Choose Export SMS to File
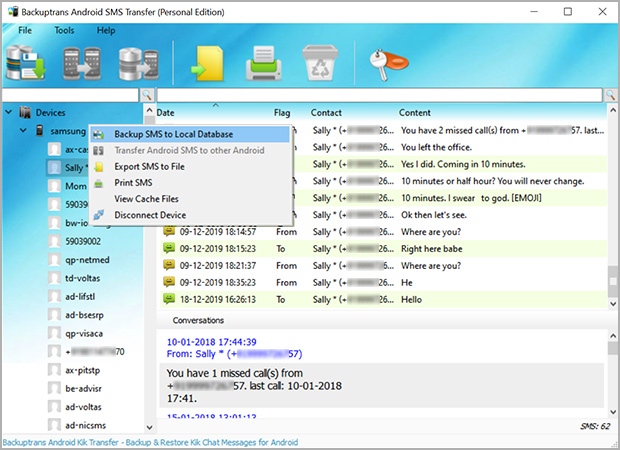Screen dimensions: 620x450 tap(190, 166)
